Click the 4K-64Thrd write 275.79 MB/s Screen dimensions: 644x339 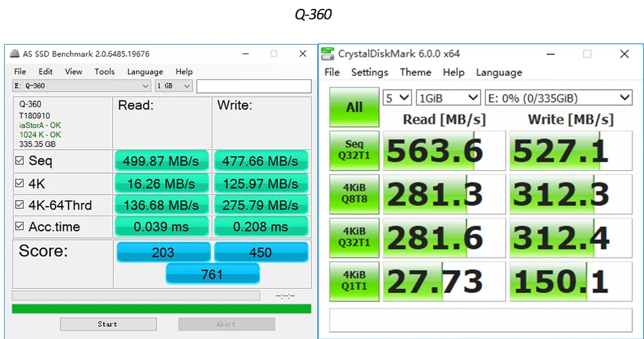tap(261, 205)
